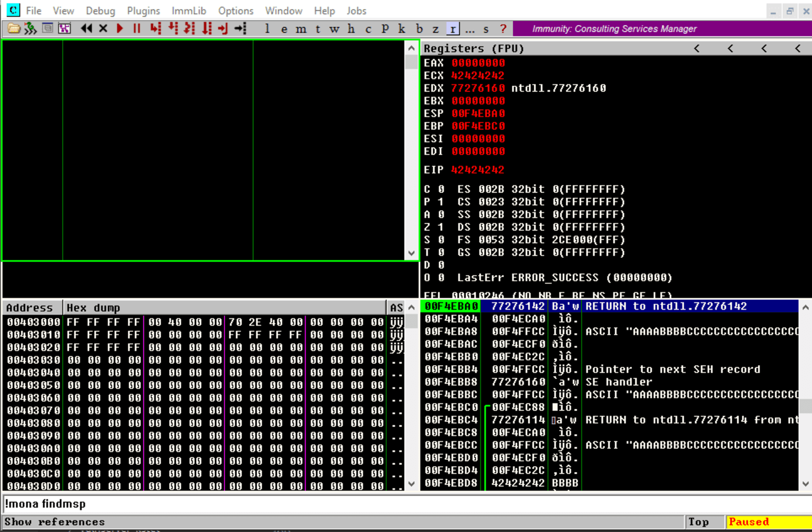
Task: Open the Plugins menu
Action: (x=143, y=11)
